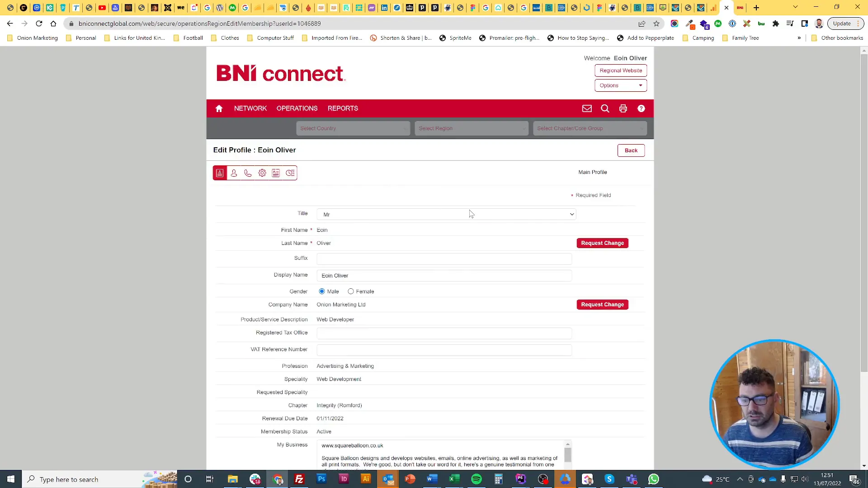The width and height of the screenshot is (868, 488).
Task: Click the printer icon in red navbar
Action: (623, 108)
